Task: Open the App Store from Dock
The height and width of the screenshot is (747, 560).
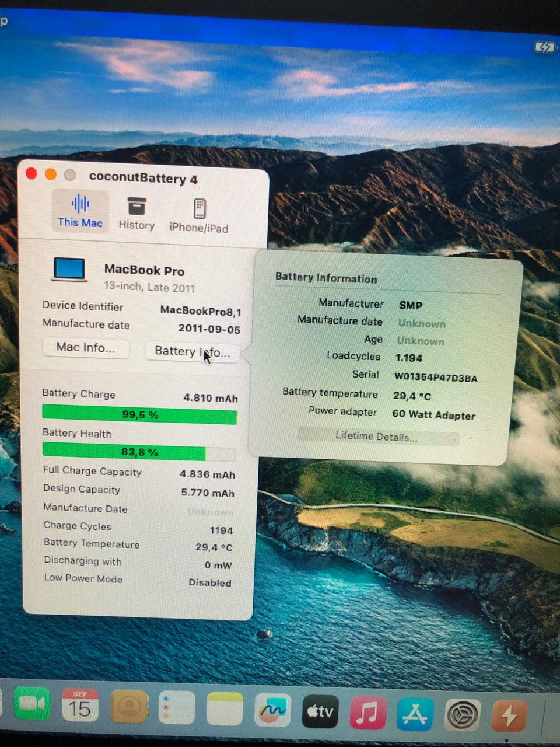Action: 415,714
